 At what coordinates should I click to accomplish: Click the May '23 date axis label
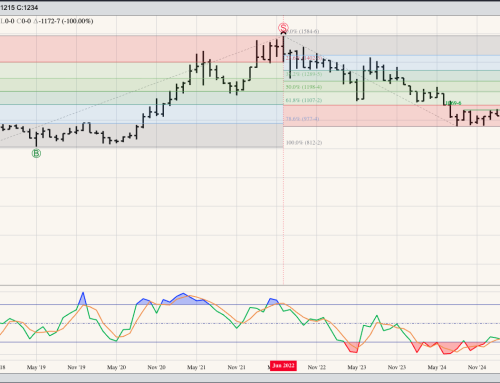[357, 367]
